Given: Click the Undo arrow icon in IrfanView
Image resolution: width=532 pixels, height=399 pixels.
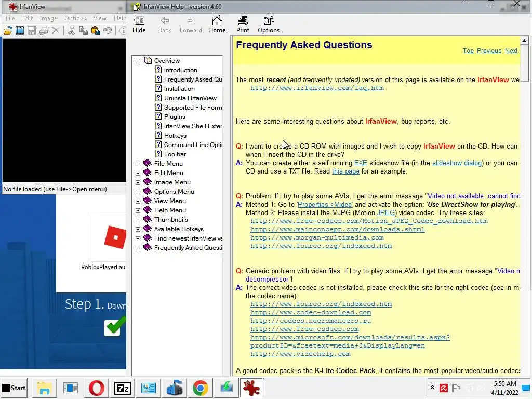Looking at the screenshot, I should click(x=108, y=31).
